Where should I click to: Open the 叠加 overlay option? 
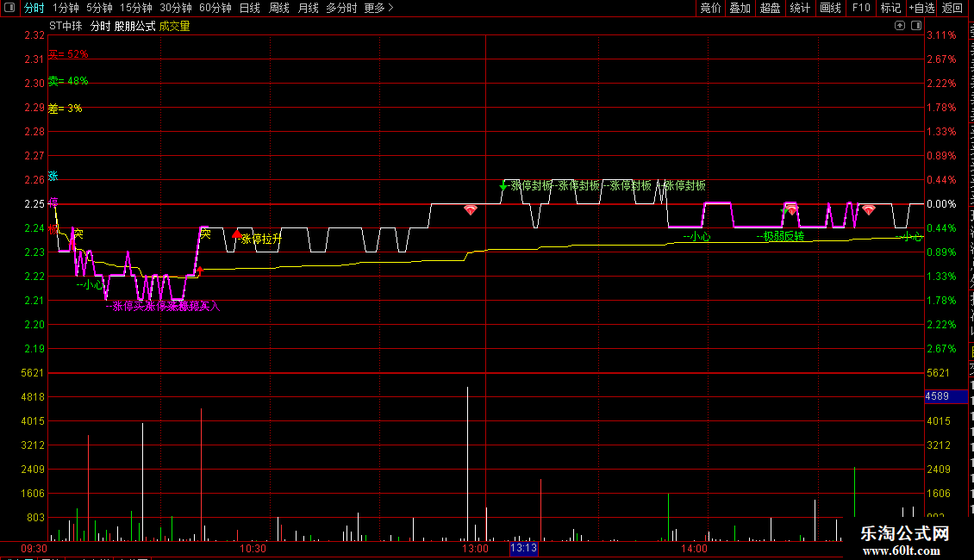click(740, 8)
